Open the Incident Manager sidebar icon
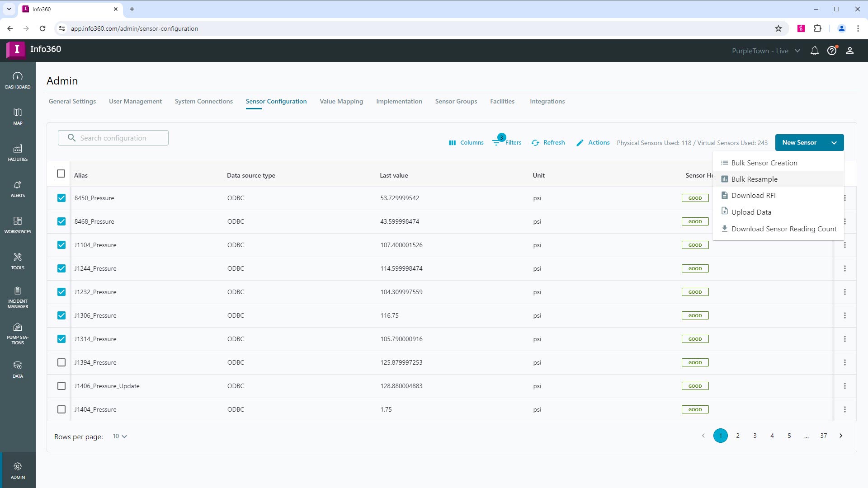This screenshot has height=488, width=868. pyautogui.click(x=18, y=297)
